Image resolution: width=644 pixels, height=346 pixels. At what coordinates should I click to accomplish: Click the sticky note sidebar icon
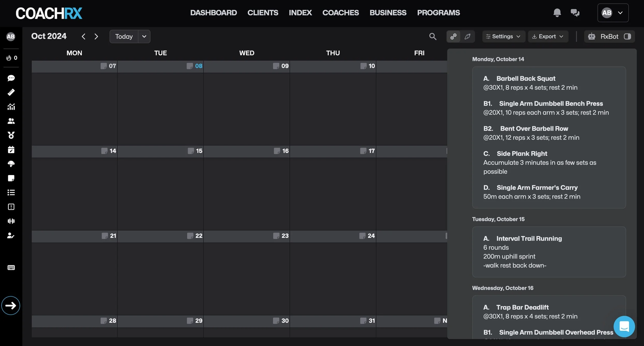point(11,178)
